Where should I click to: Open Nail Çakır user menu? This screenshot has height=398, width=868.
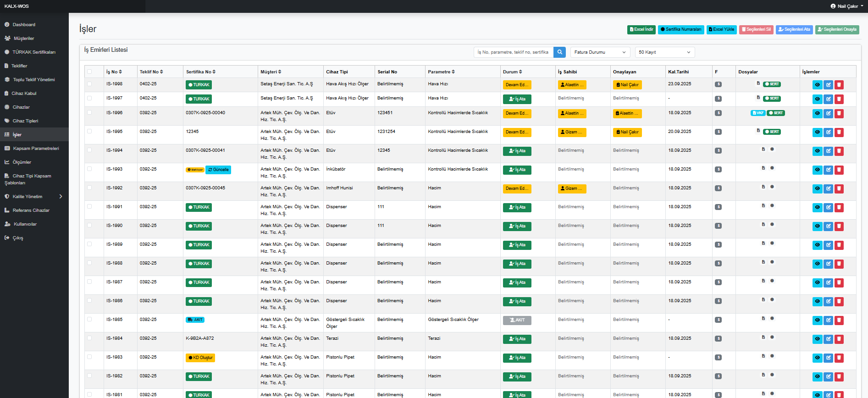(x=846, y=6)
